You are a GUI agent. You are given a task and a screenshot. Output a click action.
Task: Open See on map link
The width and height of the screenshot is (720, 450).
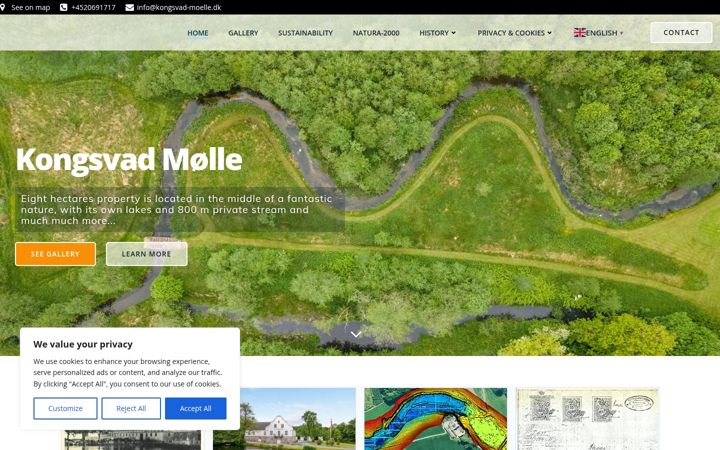tap(30, 7)
